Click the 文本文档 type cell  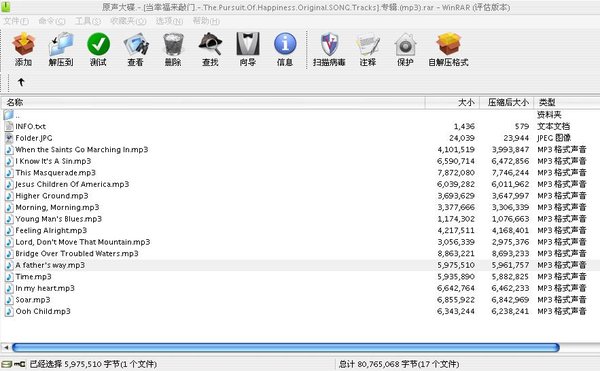[x=553, y=126]
